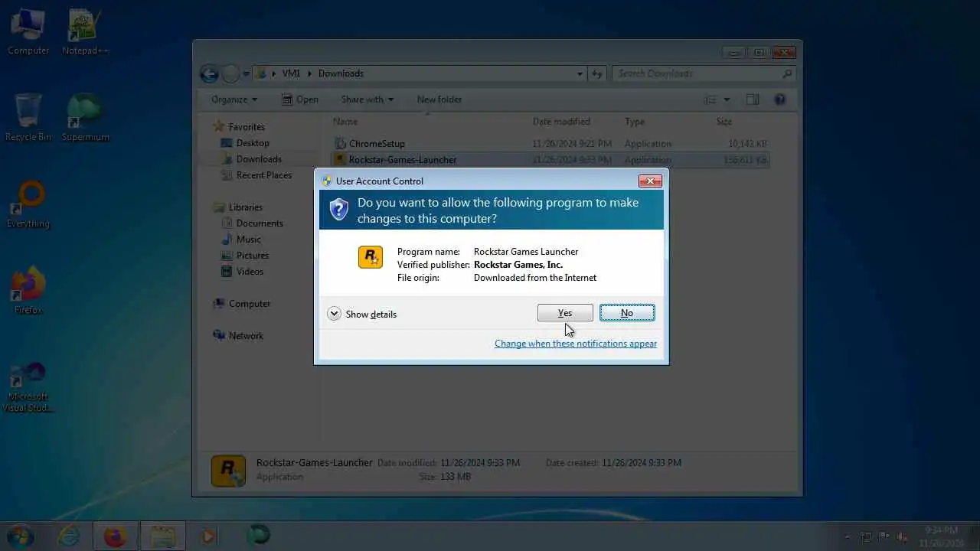Click Yes in User Account Control dialog
Image resolution: width=980 pixels, height=551 pixels.
[x=565, y=313]
